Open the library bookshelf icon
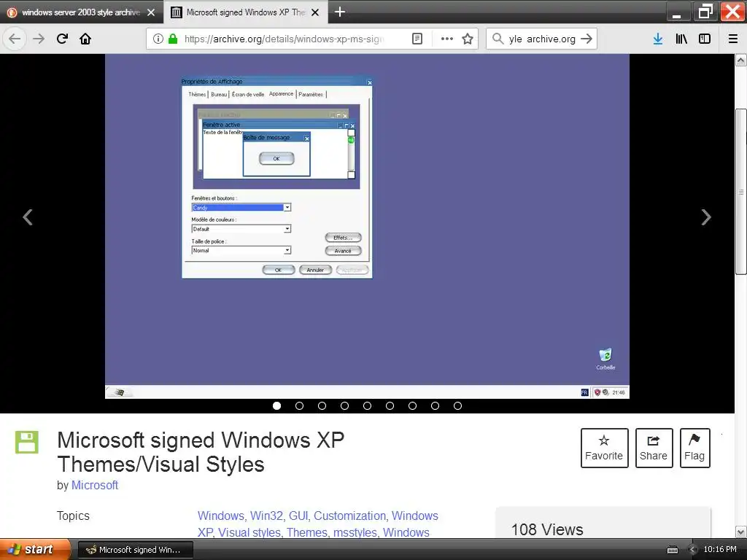Image resolution: width=747 pixels, height=560 pixels. [x=681, y=39]
